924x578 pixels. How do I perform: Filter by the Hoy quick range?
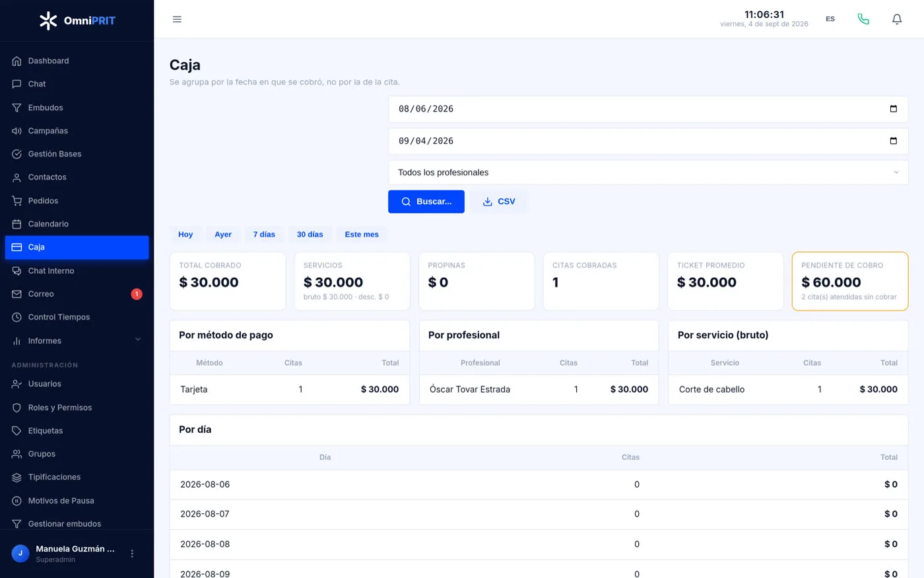[x=185, y=234]
